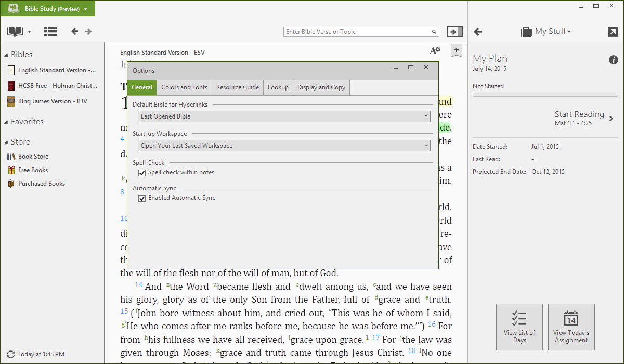Go forward with the right arrow
This screenshot has width=624, height=364.
88,31
